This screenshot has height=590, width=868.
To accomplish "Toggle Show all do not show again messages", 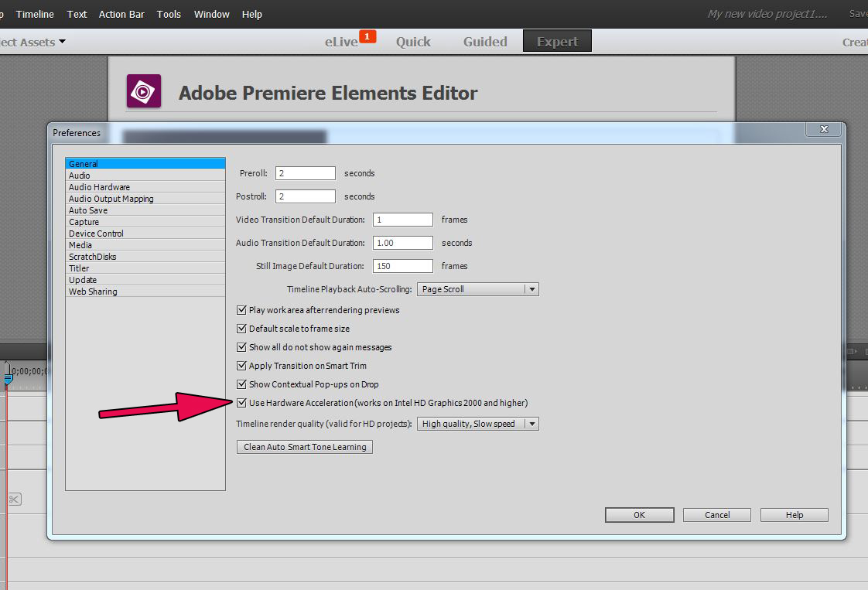I will coord(241,347).
